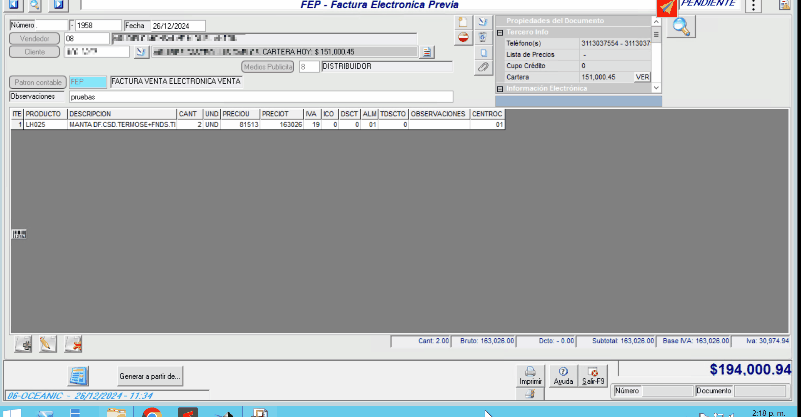
Task: Collapse the Tercero Info section
Action: (x=500, y=32)
